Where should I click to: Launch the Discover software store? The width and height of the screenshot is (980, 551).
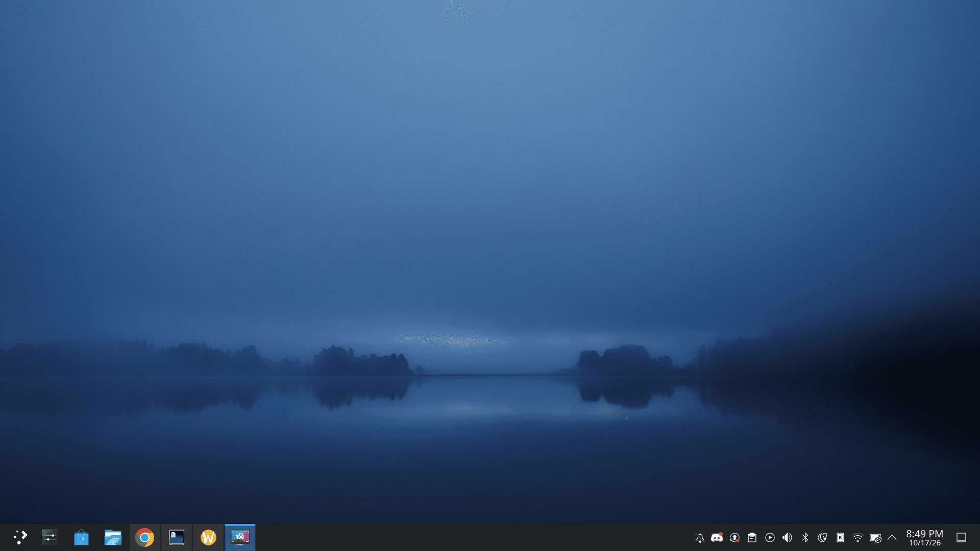coord(81,537)
